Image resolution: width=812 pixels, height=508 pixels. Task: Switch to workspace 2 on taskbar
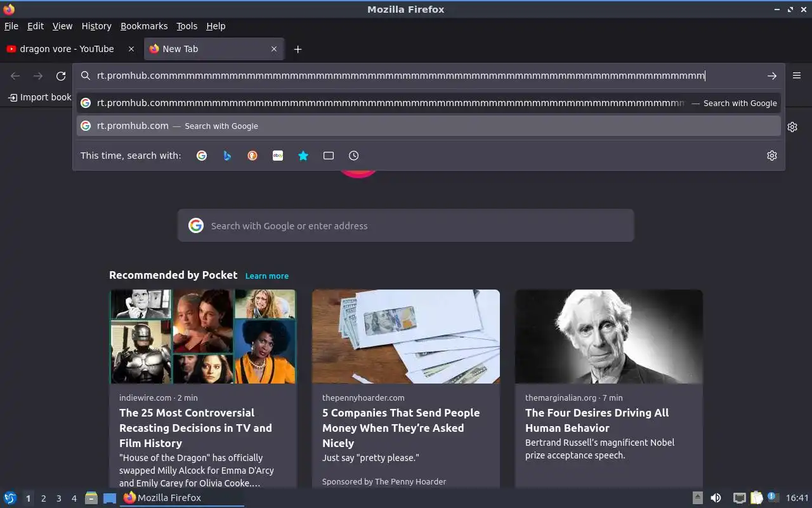tap(43, 498)
